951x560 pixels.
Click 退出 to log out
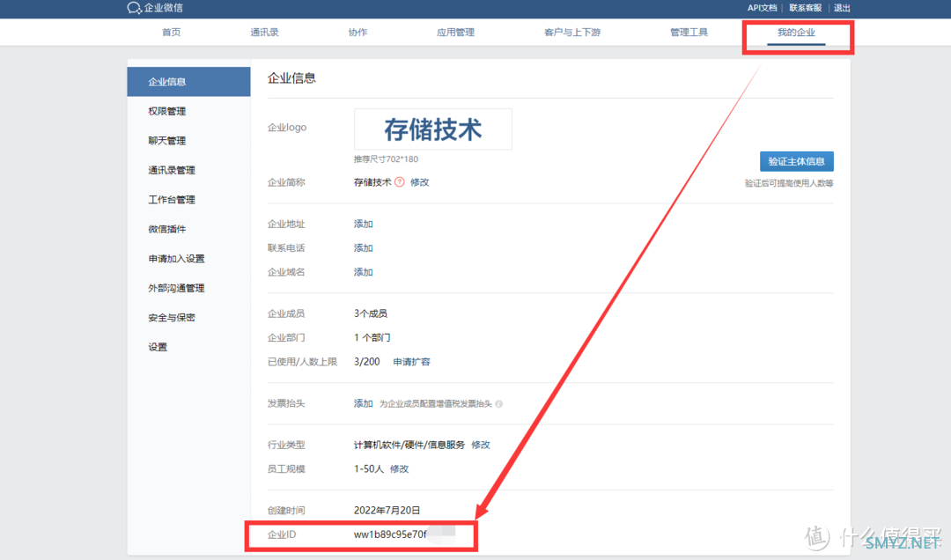(x=841, y=8)
